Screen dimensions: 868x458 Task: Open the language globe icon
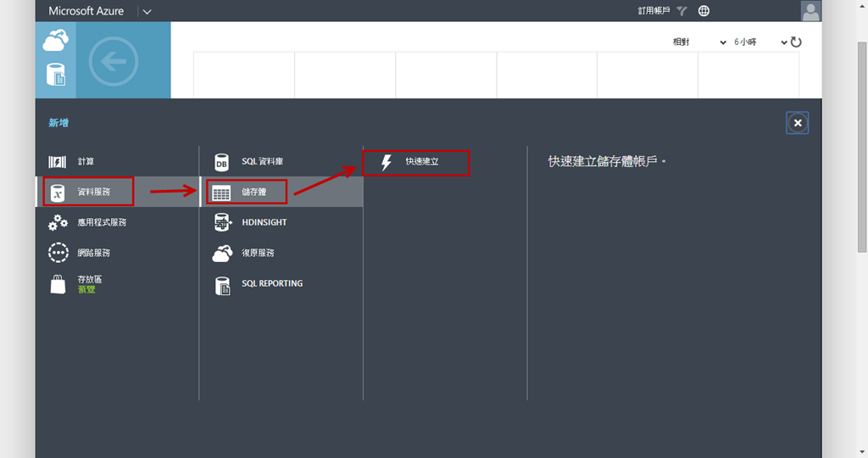point(704,10)
